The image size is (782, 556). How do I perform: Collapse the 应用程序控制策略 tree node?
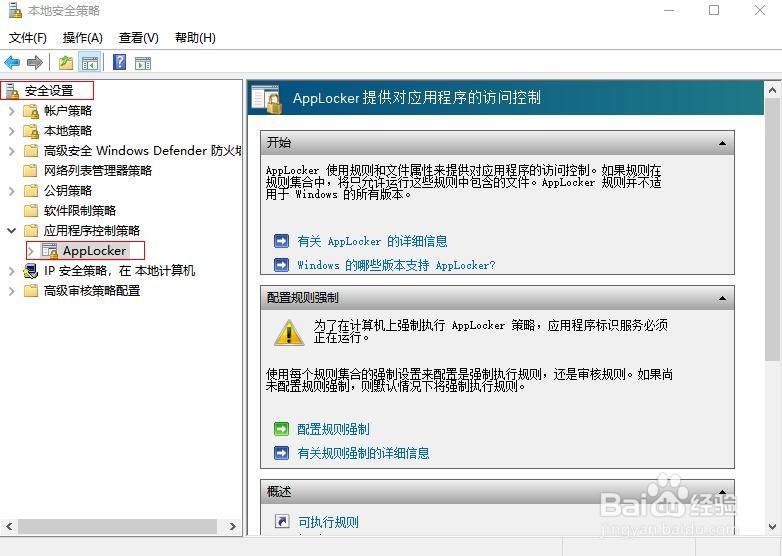(11, 230)
